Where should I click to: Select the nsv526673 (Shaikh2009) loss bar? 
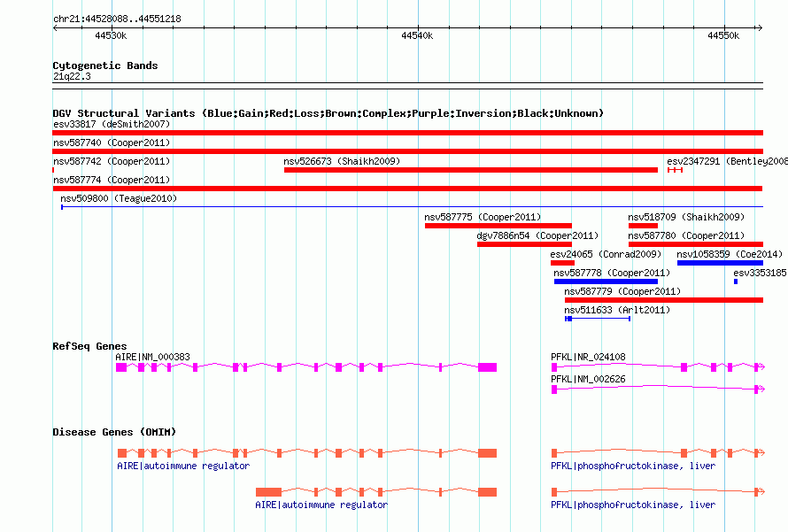(471, 170)
